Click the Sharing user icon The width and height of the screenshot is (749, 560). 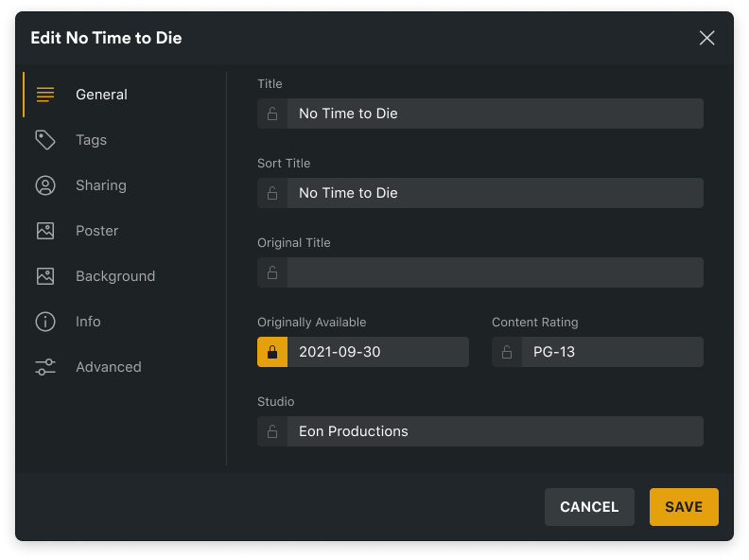click(x=45, y=185)
